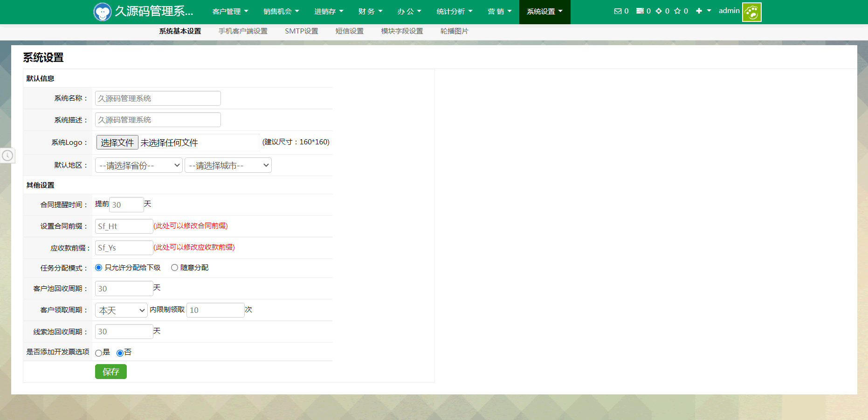Click the green 保存 button

click(111, 372)
